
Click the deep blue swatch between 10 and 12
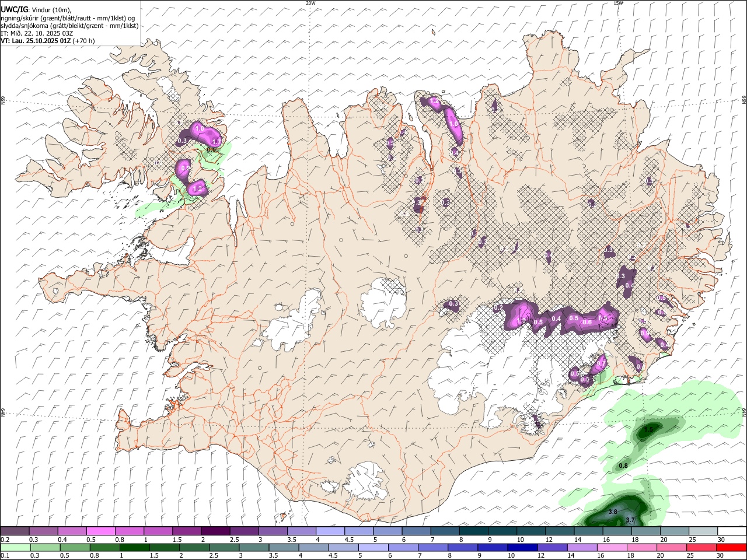(x=523, y=548)
